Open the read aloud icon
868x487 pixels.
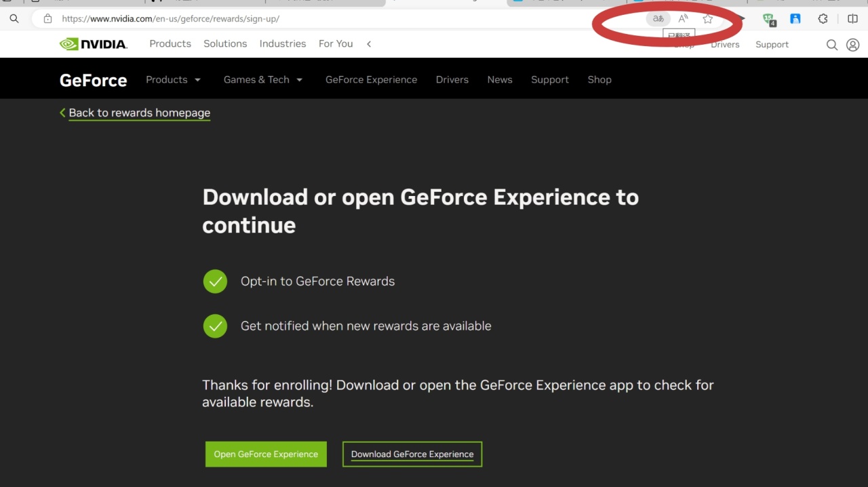click(683, 19)
